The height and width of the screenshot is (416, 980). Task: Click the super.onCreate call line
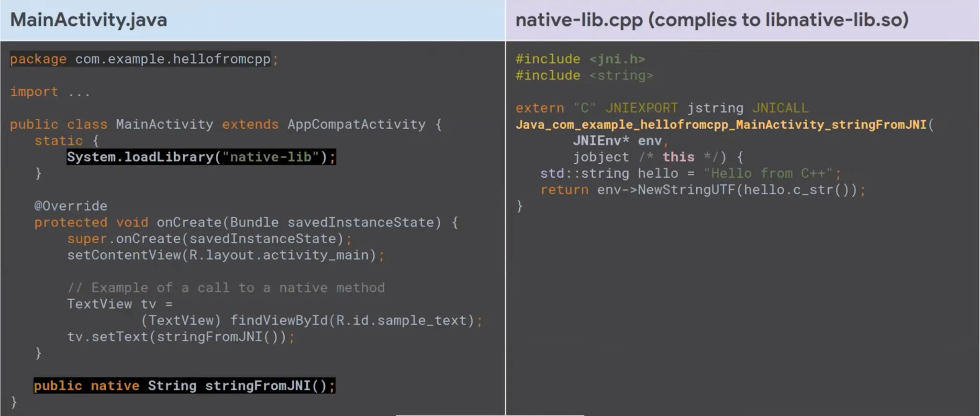pos(209,239)
